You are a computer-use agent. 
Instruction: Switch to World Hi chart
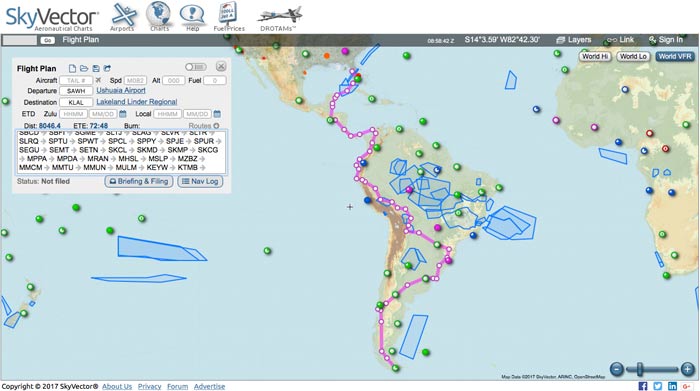pyautogui.click(x=595, y=57)
